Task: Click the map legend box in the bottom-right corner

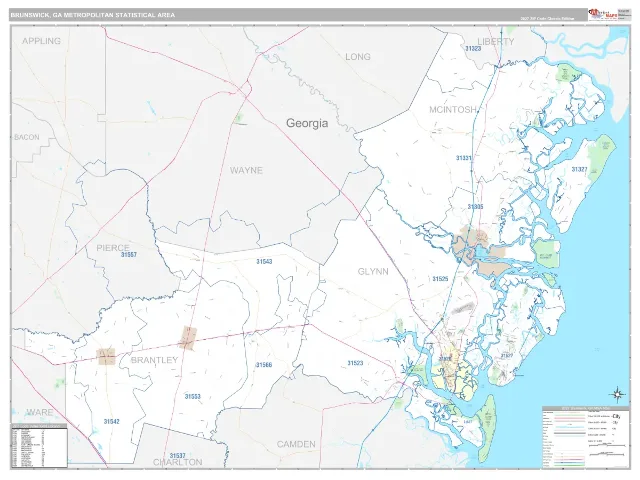Action: tap(586, 437)
